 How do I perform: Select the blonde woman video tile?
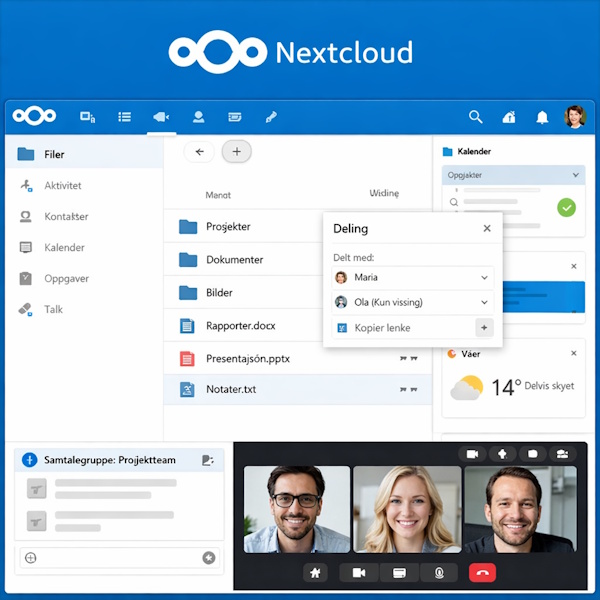pyautogui.click(x=407, y=509)
